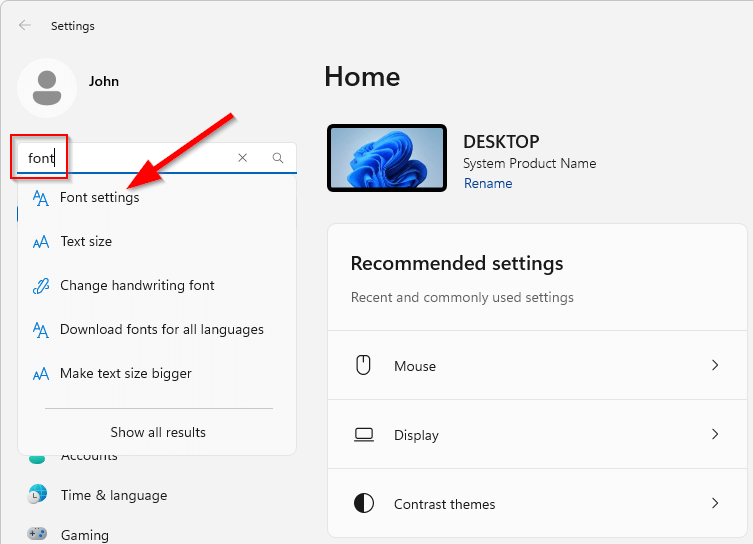Click the Home page title

[362, 76]
